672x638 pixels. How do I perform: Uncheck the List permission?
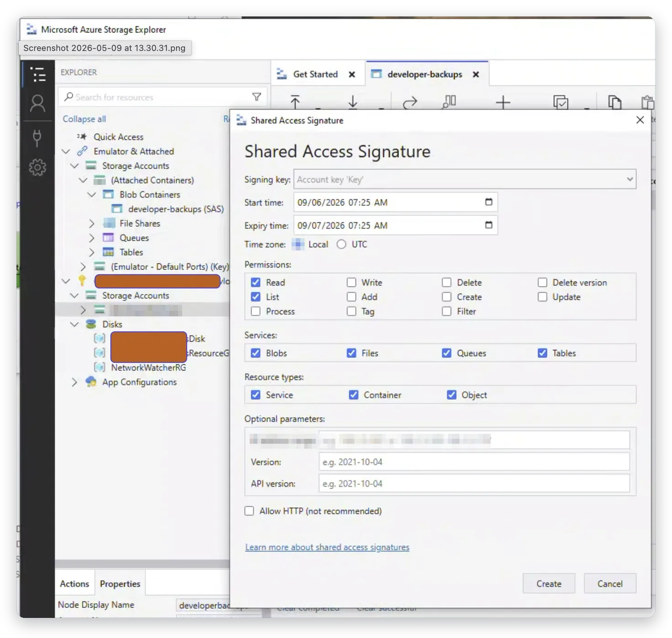pyautogui.click(x=256, y=297)
